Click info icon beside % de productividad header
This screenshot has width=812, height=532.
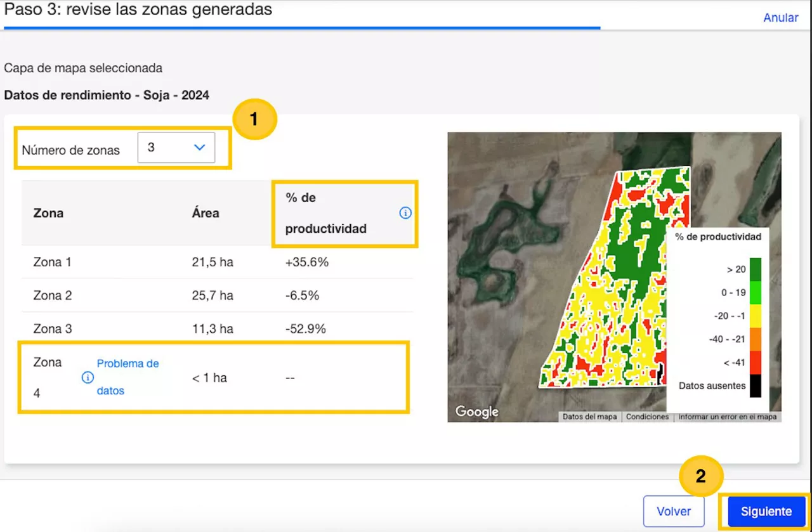click(405, 213)
